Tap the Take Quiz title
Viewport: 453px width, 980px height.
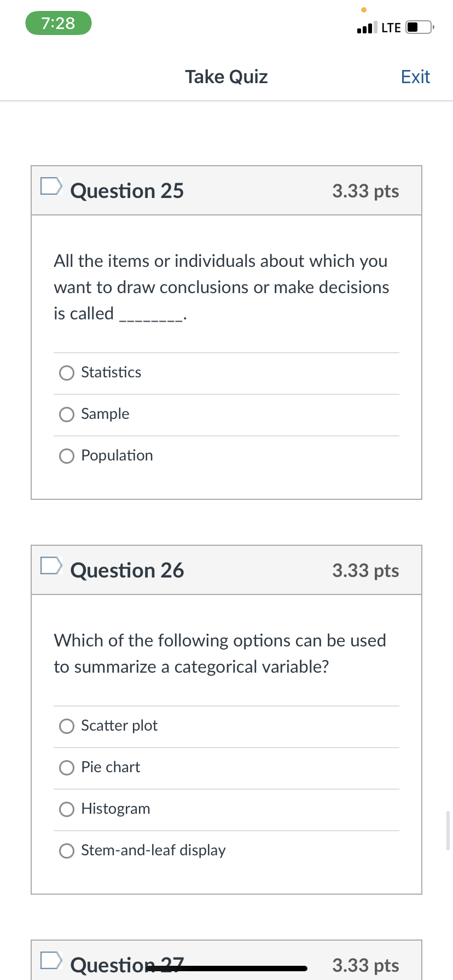coord(226,77)
